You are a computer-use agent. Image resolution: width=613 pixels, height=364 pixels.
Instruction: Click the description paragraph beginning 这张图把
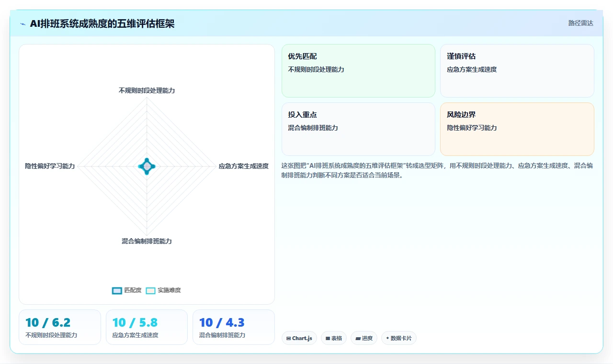point(438,170)
